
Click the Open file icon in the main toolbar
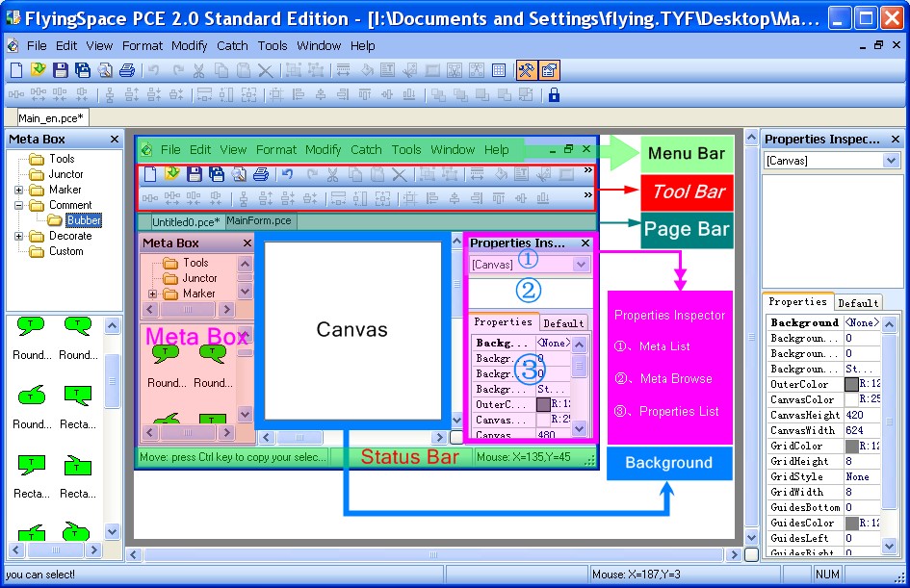(39, 71)
